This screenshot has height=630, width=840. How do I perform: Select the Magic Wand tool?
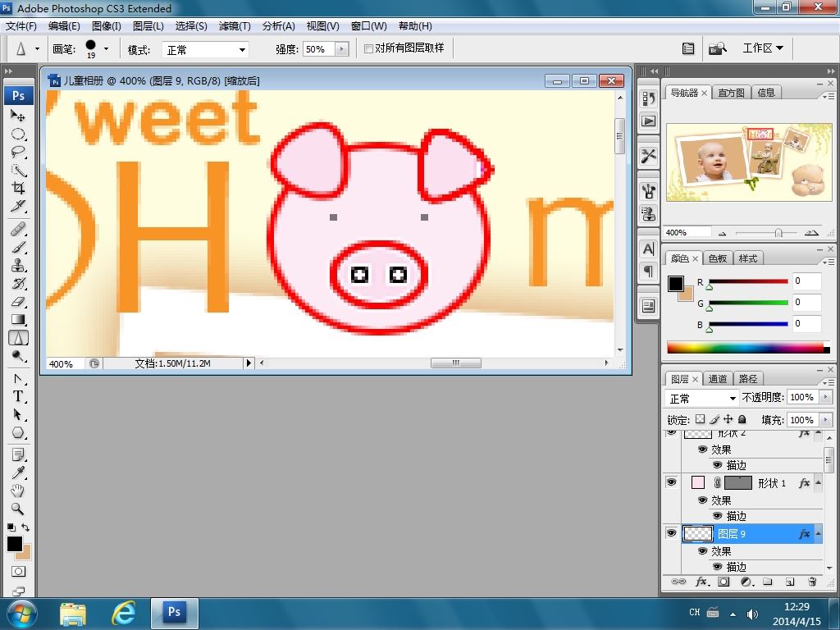(18, 171)
